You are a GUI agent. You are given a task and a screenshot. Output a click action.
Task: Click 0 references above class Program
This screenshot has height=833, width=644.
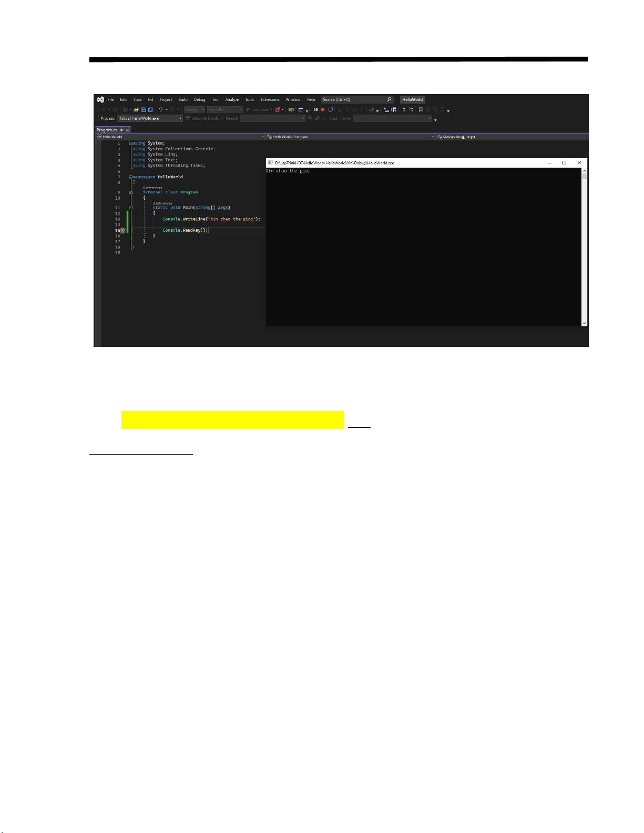point(152,188)
